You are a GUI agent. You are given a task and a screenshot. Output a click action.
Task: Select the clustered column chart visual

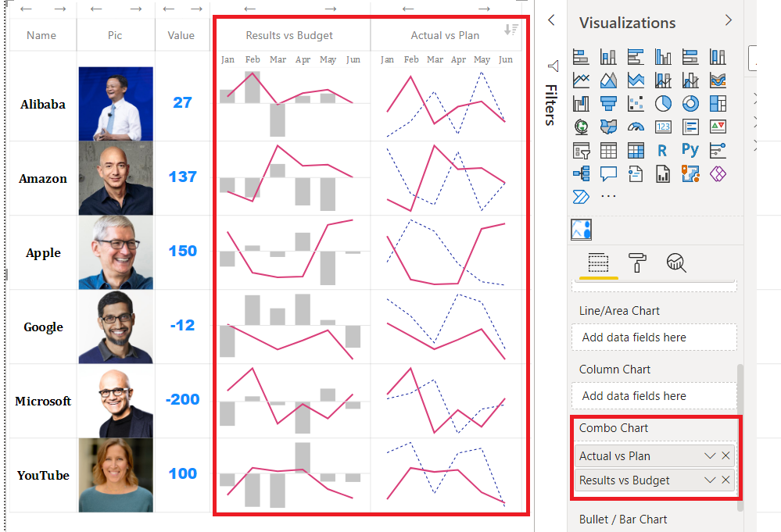coord(663,57)
